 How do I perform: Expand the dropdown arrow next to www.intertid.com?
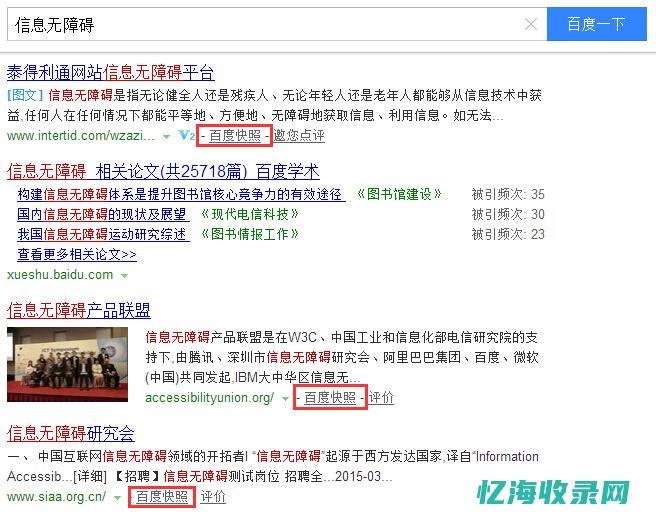[x=166, y=136]
